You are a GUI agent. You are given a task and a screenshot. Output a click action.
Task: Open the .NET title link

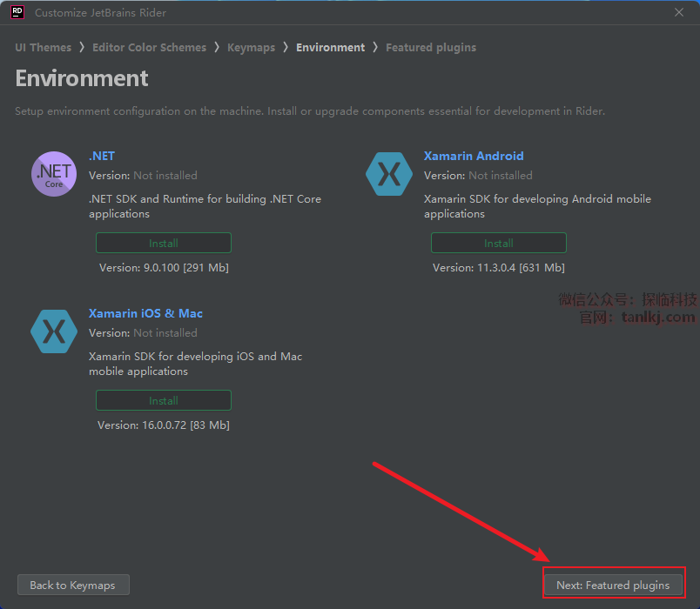pyautogui.click(x=102, y=156)
